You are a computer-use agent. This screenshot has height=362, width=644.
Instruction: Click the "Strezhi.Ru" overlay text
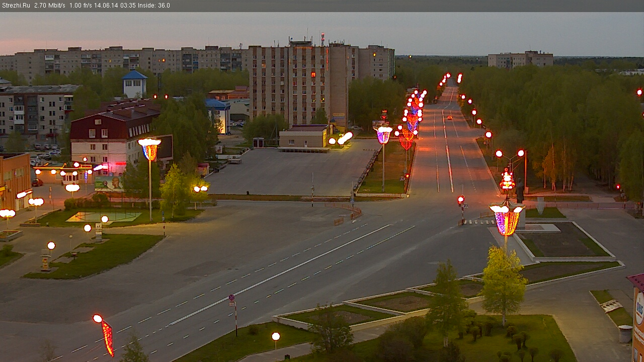tap(16, 6)
